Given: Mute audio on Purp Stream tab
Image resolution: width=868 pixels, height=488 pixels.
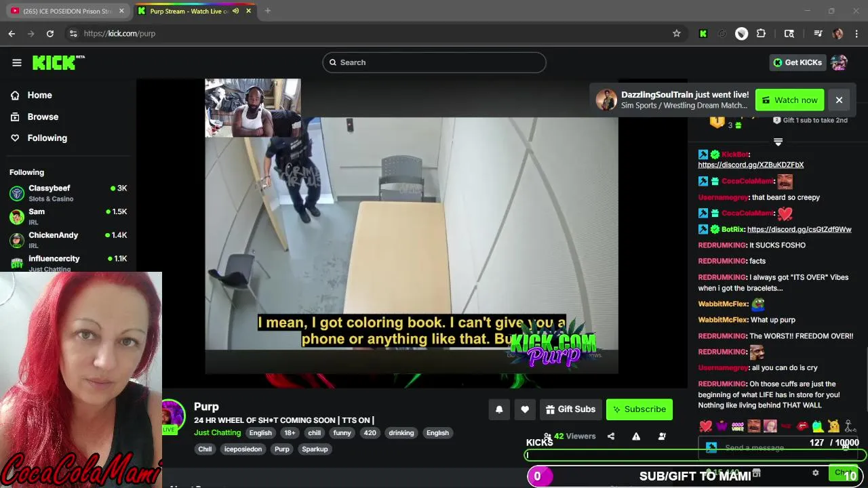Looking at the screenshot, I should tap(235, 11).
